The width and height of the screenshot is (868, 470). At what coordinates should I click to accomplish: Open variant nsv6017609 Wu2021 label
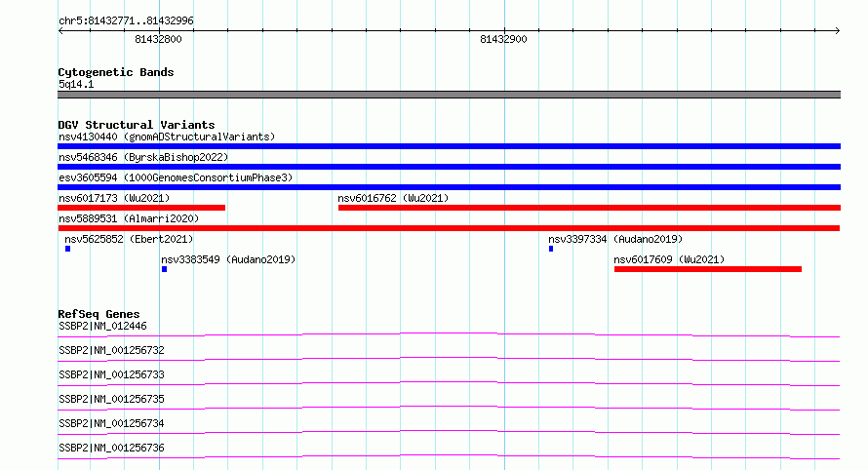[x=669, y=259]
